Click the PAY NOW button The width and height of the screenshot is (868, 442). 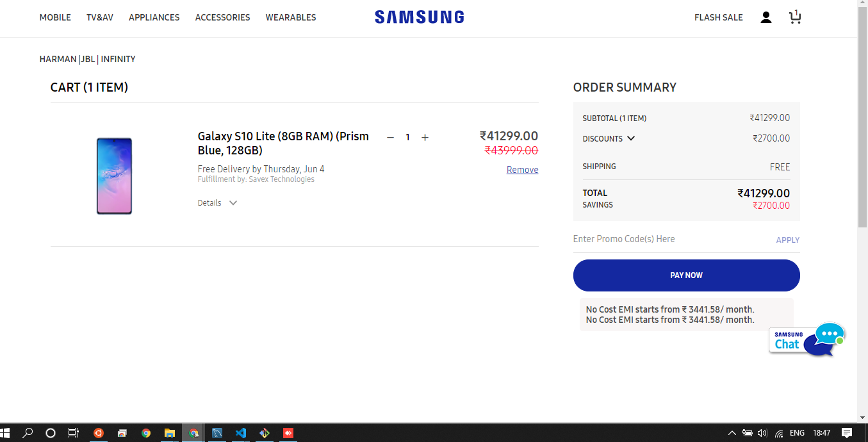tap(687, 275)
